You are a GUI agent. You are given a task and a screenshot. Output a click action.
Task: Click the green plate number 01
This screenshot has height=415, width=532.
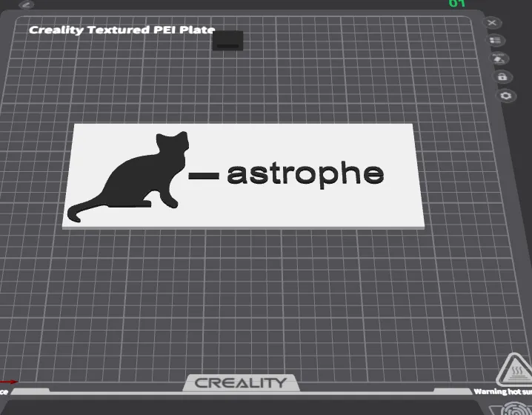pos(456,4)
